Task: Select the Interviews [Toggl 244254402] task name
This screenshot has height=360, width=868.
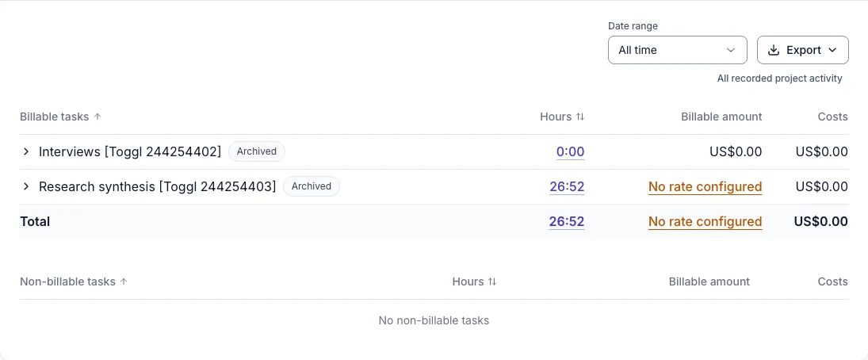Action: click(130, 151)
